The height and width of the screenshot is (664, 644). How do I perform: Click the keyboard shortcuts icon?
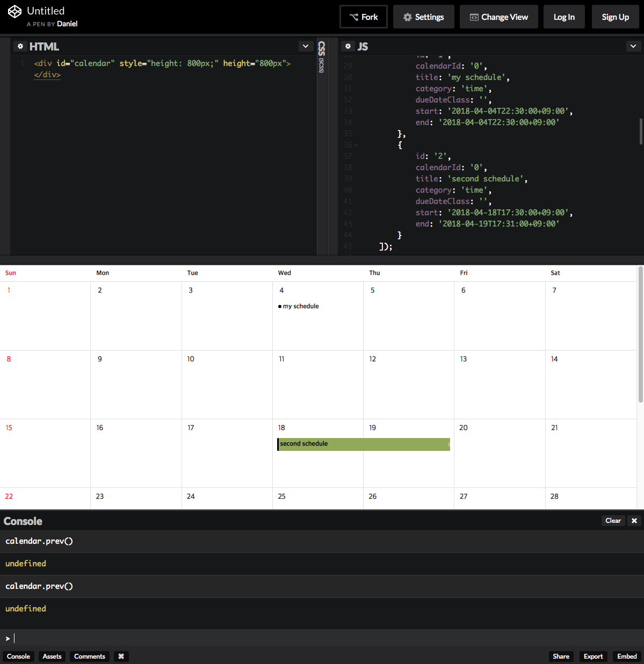[121, 656]
